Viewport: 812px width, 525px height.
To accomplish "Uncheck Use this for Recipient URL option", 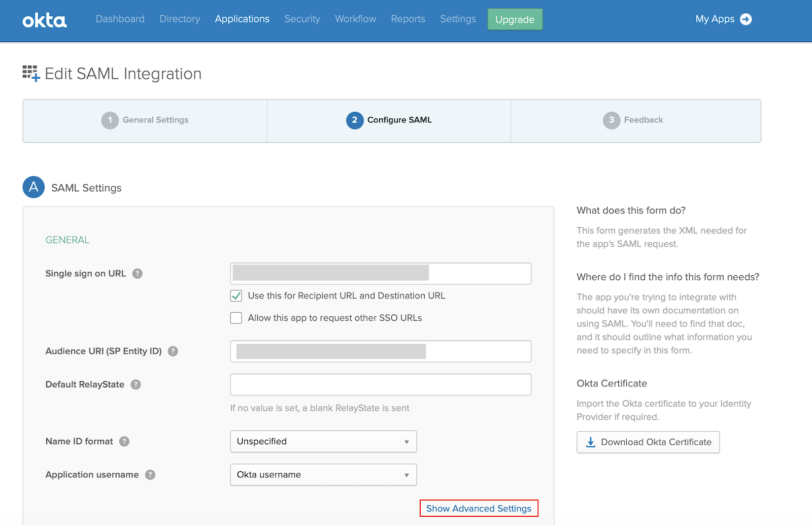I will pos(235,296).
